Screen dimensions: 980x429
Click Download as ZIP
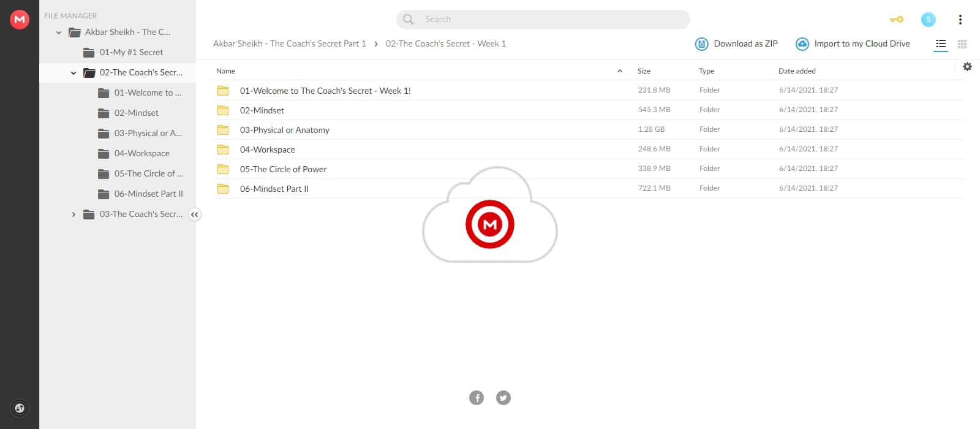736,44
